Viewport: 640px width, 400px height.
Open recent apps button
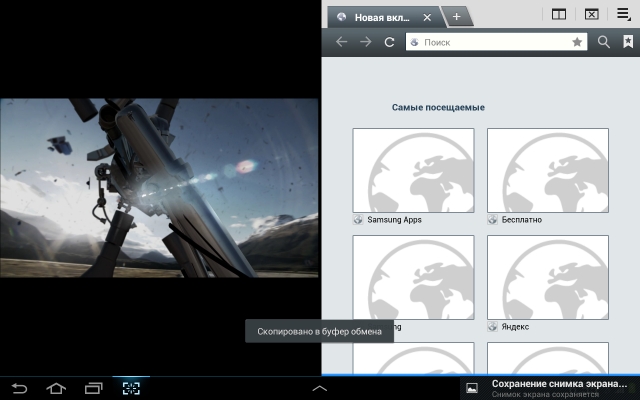click(x=93, y=388)
